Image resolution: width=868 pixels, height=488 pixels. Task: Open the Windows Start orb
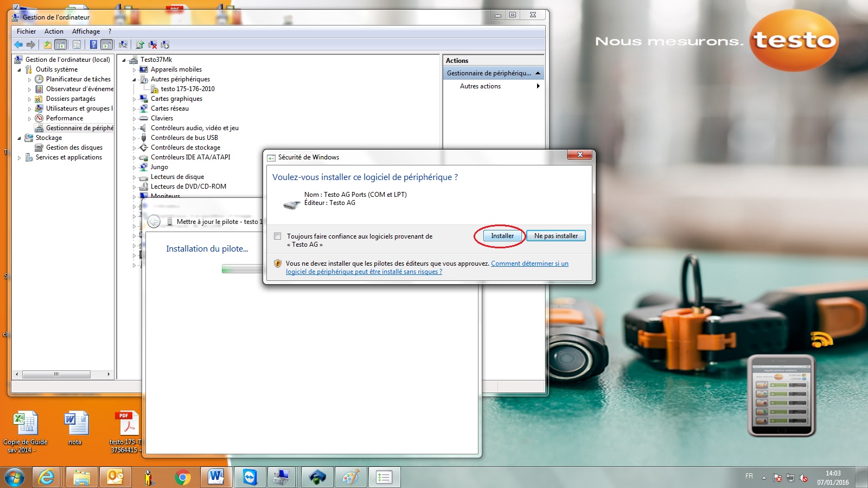pos(15,478)
